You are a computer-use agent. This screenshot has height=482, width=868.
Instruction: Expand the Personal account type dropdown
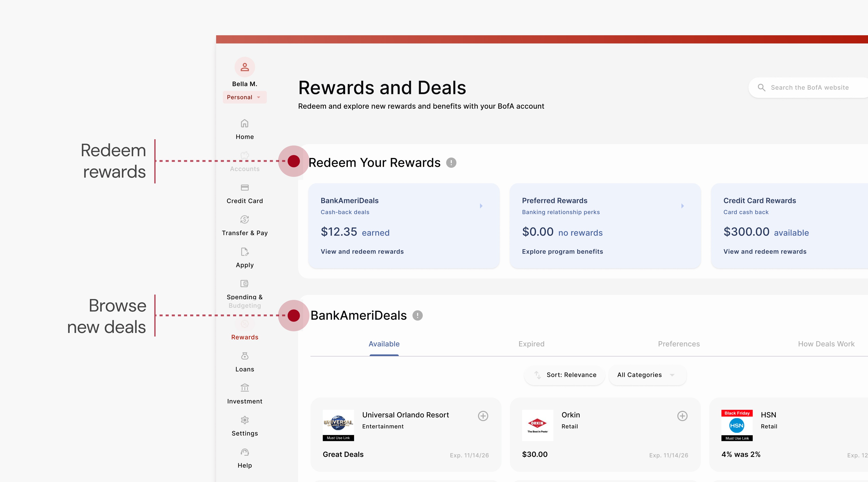click(244, 97)
